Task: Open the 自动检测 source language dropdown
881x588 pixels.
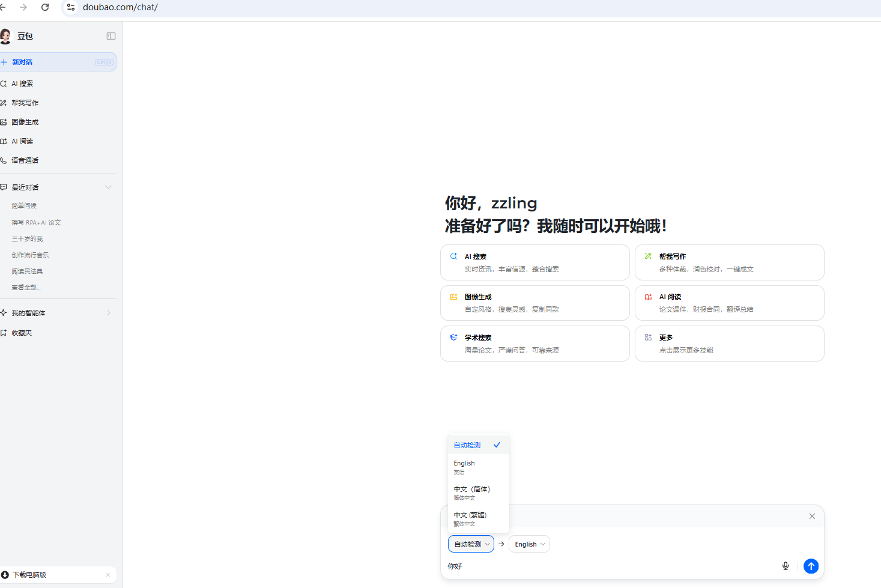Action: [x=471, y=544]
